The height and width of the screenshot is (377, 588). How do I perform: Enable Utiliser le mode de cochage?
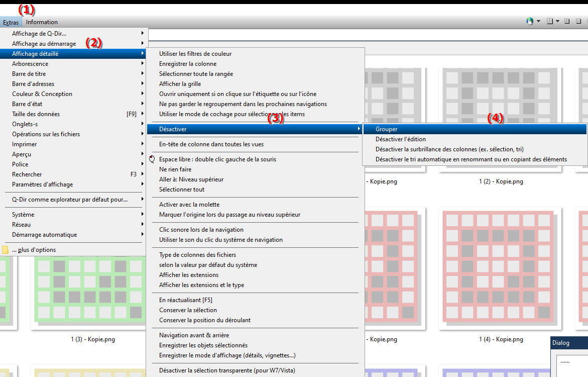click(255, 115)
